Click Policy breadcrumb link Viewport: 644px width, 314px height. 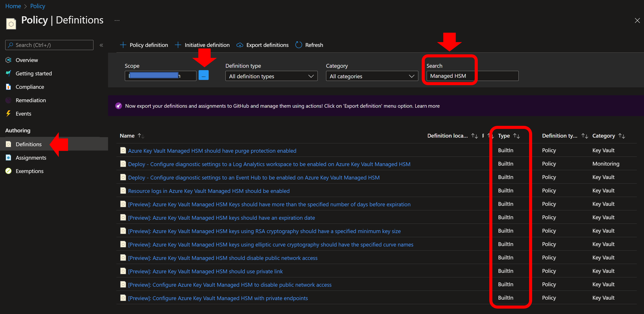pos(37,6)
